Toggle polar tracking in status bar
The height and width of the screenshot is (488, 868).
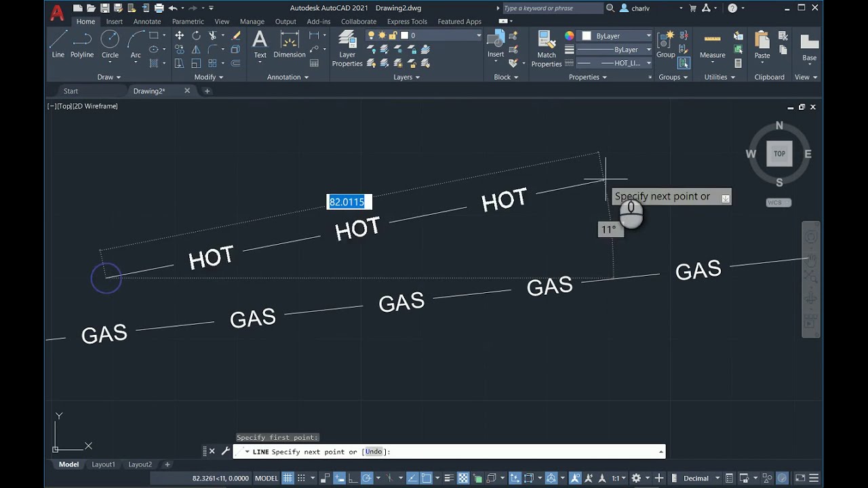[x=367, y=478]
